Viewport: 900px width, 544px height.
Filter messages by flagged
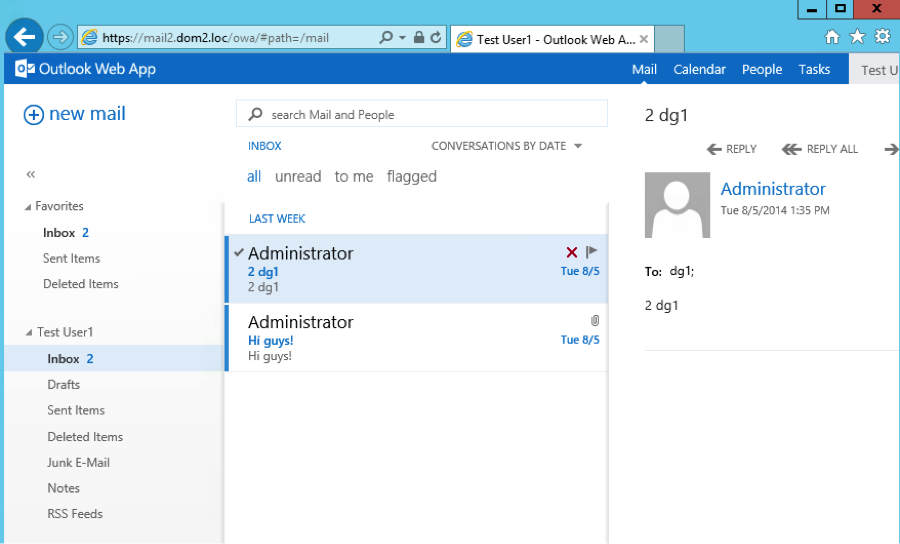pyautogui.click(x=411, y=177)
